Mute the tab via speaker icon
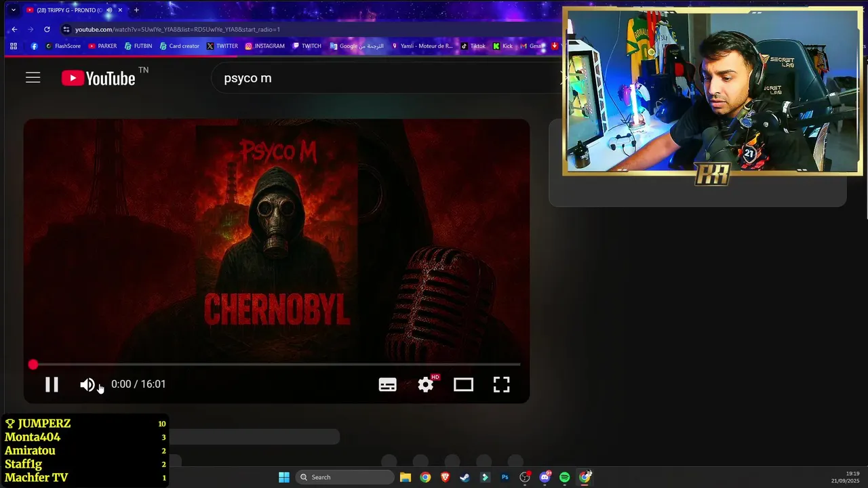Viewport: 868px width, 488px height. pos(109,10)
